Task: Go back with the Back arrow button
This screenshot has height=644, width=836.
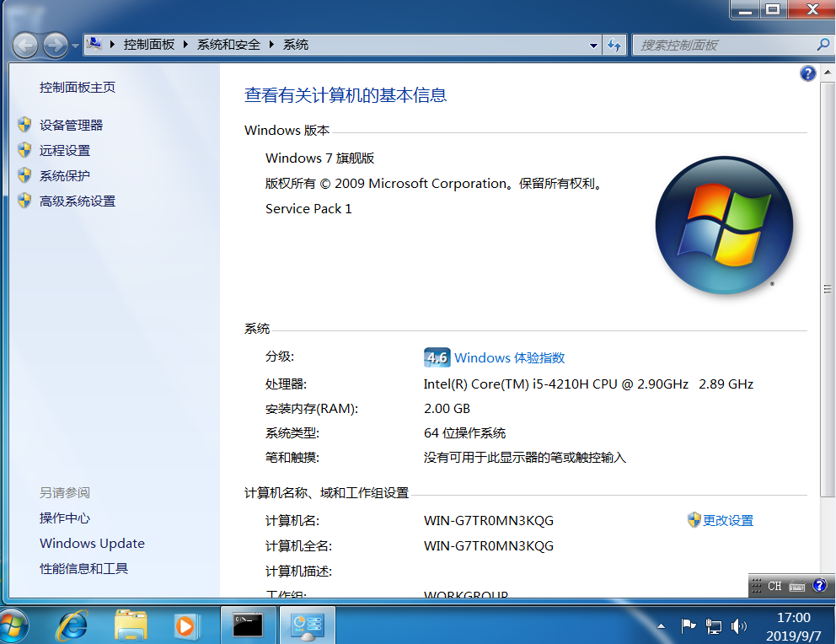Action: click(25, 46)
